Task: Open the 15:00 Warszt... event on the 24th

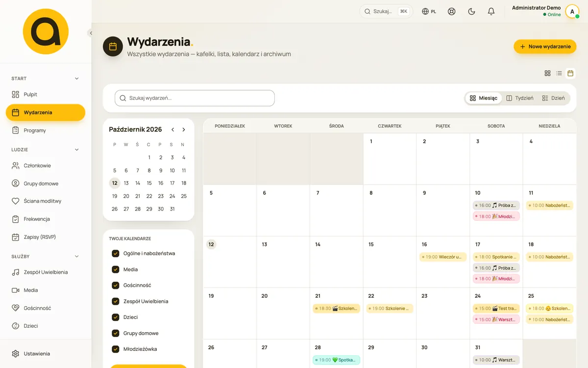Action: [x=496, y=319]
